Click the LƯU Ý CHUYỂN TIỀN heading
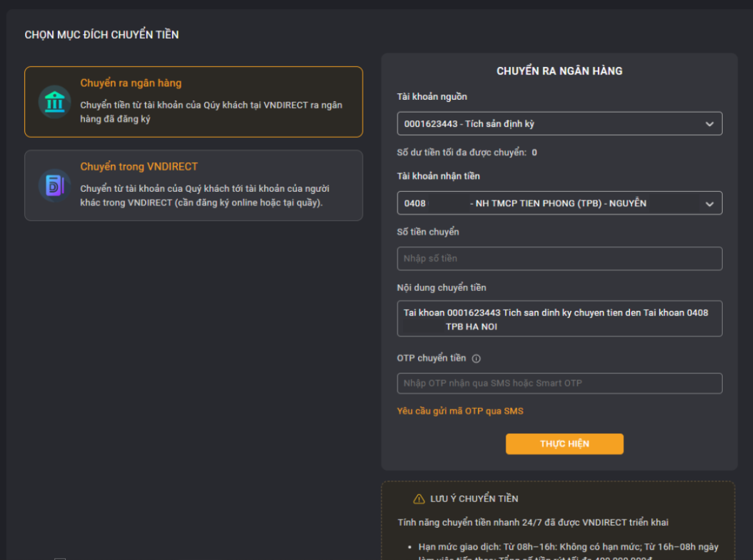This screenshot has height=560, width=753. pyautogui.click(x=474, y=499)
